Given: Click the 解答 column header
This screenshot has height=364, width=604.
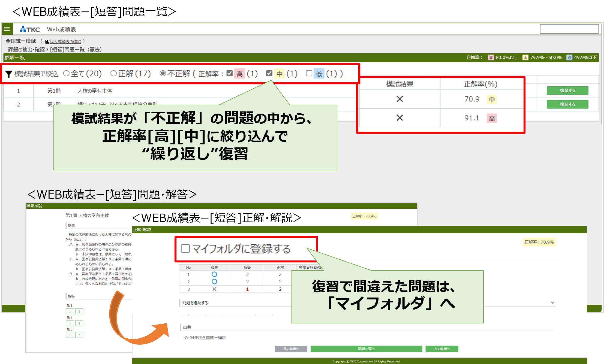Looking at the screenshot, I should tap(247, 267).
